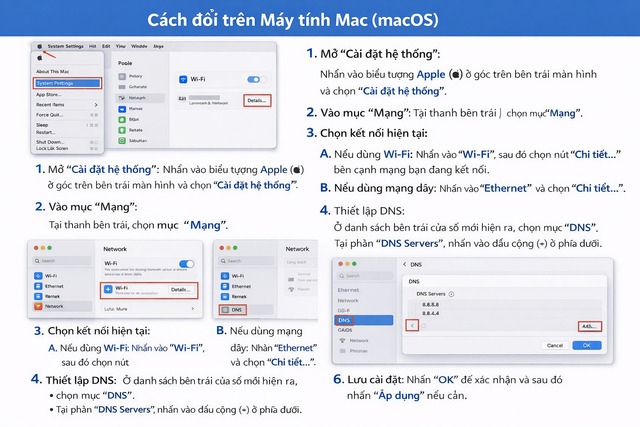Screen dimensions: 640x427
Task: Select Ethernet sidebar icon in window with Details button
Action: coord(38,286)
